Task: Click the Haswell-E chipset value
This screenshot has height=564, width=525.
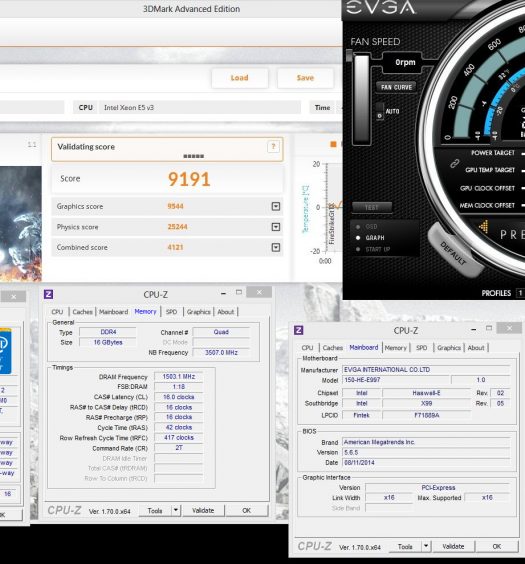Action: (426, 393)
